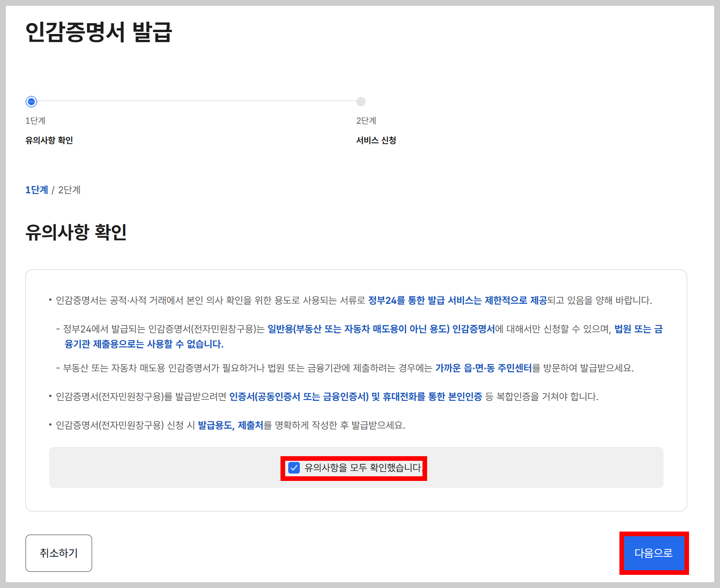The height and width of the screenshot is (588, 720).
Task: Click the 발급용도, 제출처 emphasized text
Action: [x=231, y=426]
